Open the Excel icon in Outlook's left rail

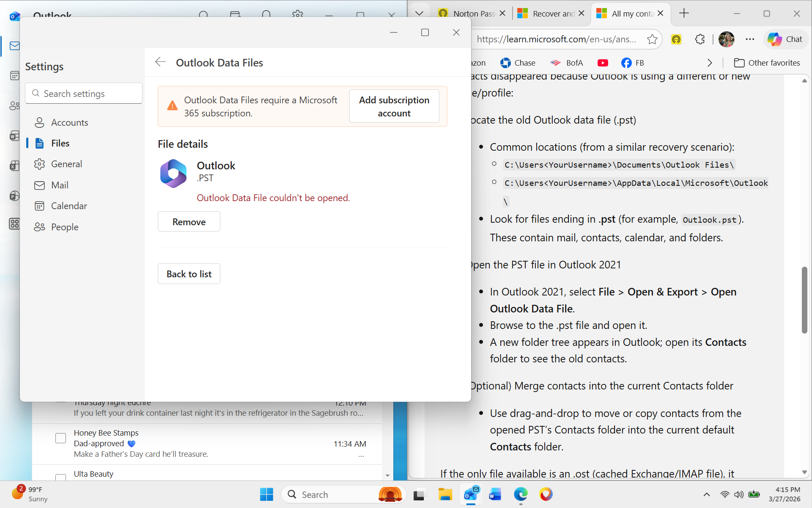(x=14, y=166)
